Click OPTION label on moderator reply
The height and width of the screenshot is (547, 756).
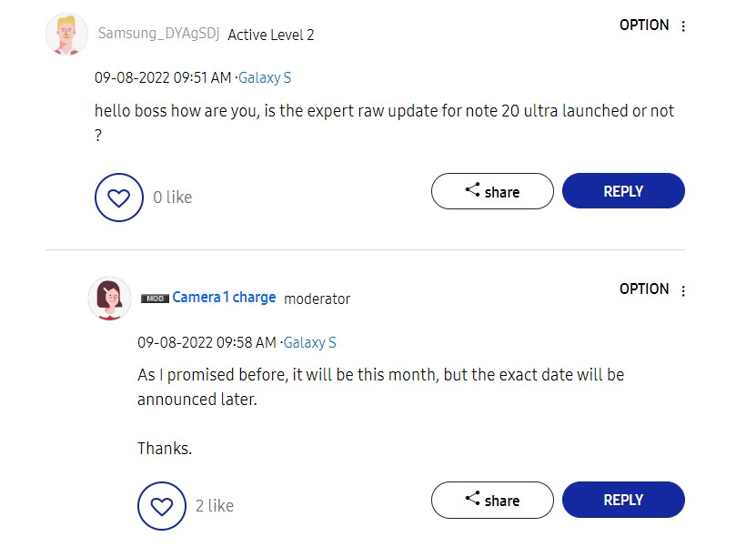click(644, 289)
